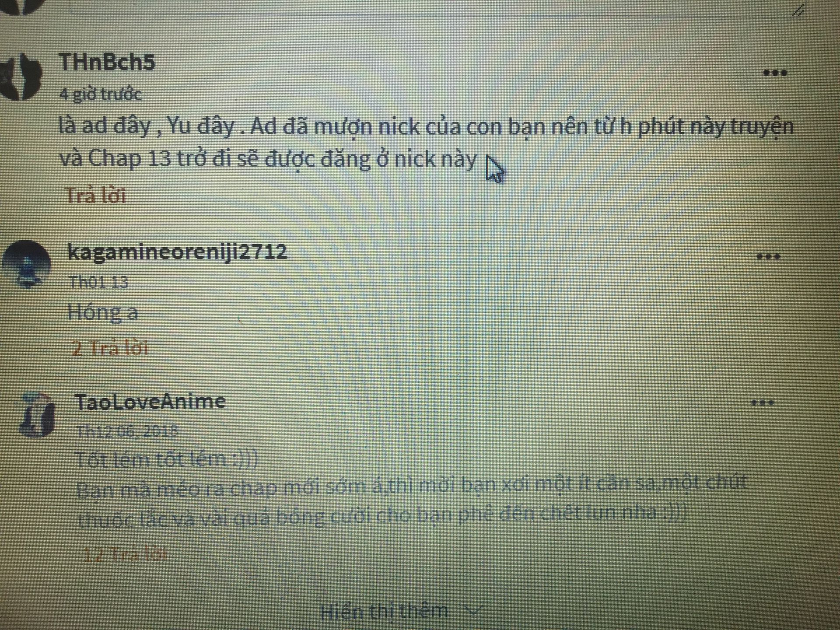Click TaoLoveAnime's profile avatar
Viewport: 840px width, 630px height.
pos(37,415)
